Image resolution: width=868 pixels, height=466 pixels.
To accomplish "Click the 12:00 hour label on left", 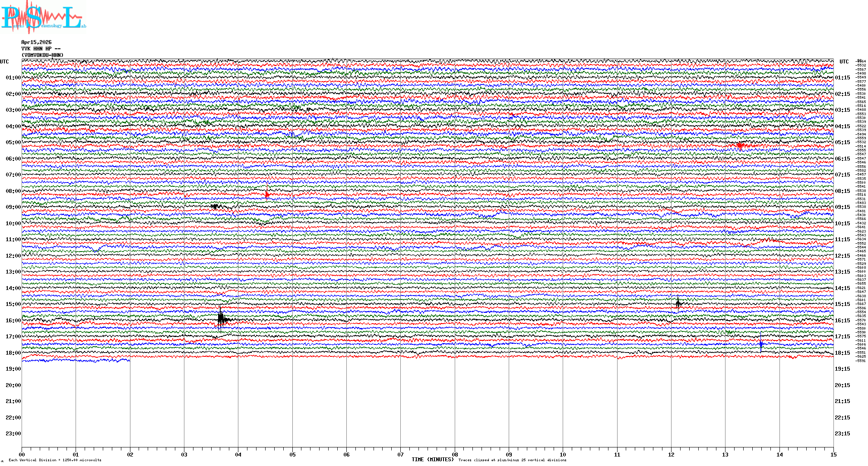I will [13, 256].
